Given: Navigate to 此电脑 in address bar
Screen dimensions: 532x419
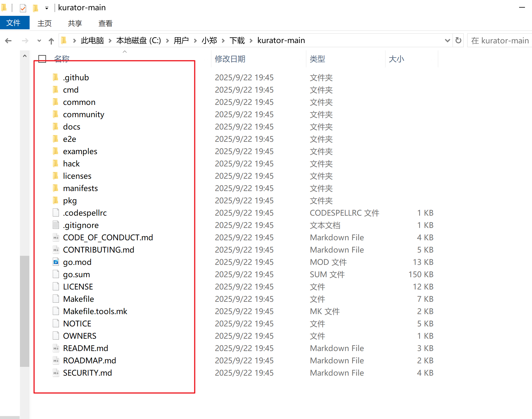Looking at the screenshot, I should 92,40.
